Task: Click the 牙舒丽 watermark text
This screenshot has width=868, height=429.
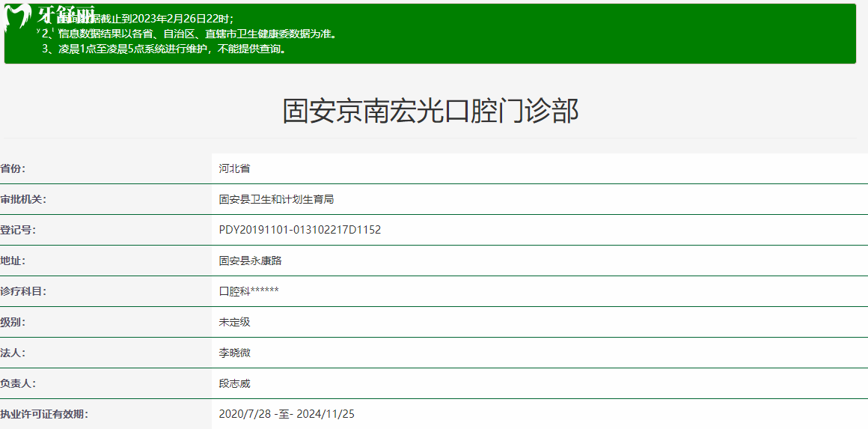Action: 65,14
